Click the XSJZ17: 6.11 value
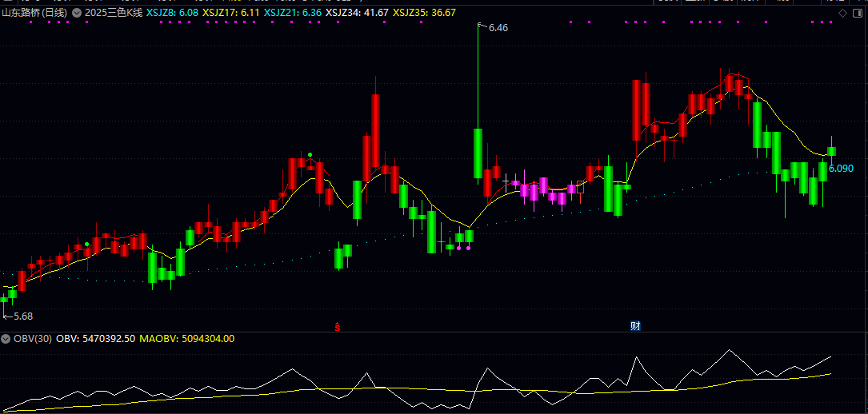Image resolution: width=868 pixels, height=414 pixels. [231, 12]
